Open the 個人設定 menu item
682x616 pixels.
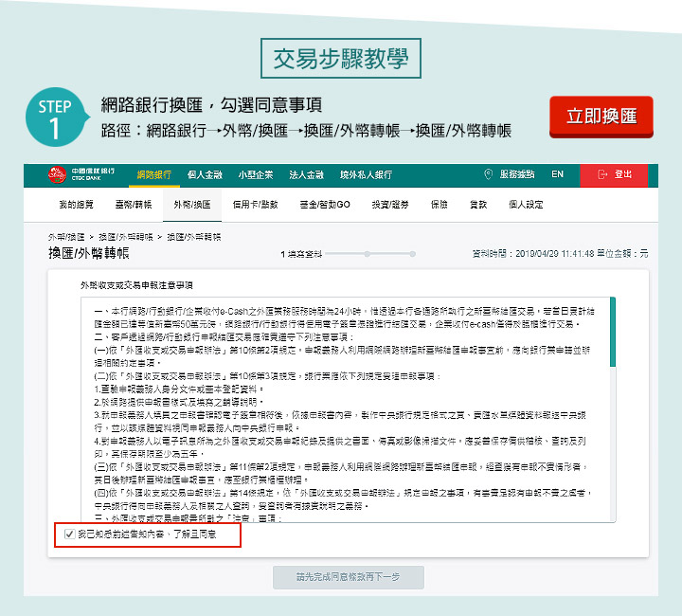(526, 204)
